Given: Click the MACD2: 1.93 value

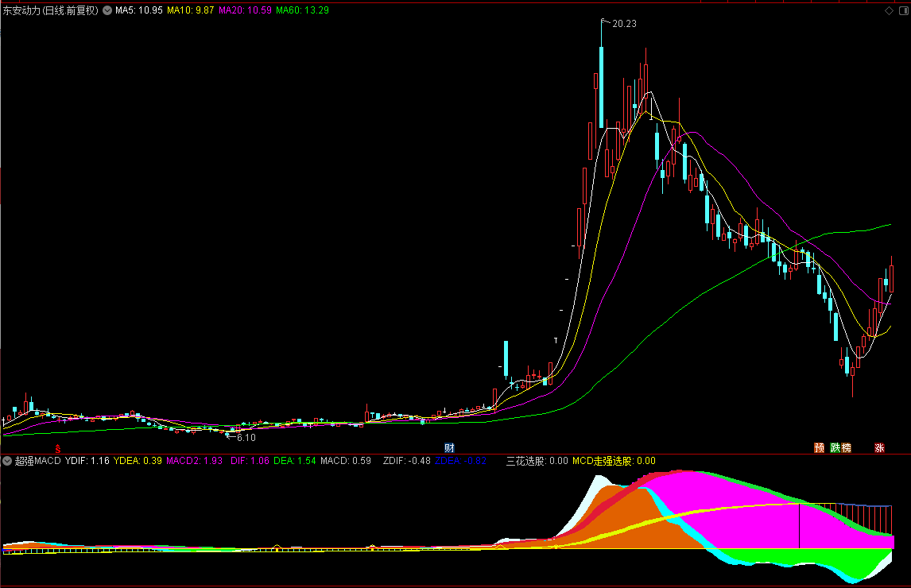Looking at the screenshot, I should coord(195,461).
